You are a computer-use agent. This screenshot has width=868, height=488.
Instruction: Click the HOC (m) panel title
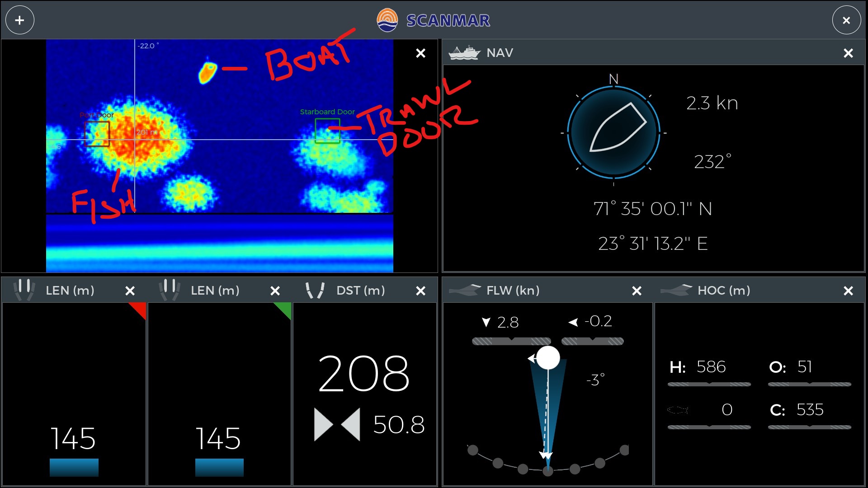(x=723, y=291)
